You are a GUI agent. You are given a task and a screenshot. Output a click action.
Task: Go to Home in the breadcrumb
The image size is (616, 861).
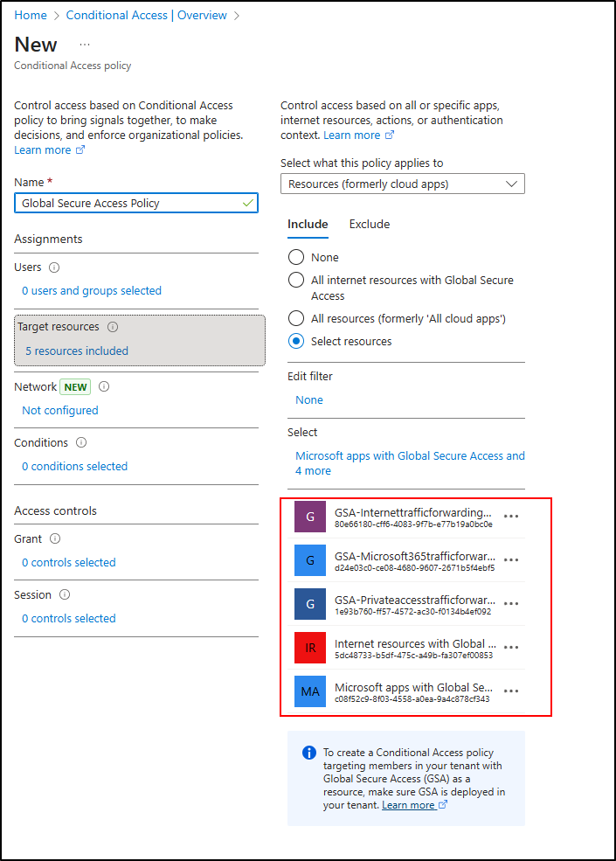point(31,16)
